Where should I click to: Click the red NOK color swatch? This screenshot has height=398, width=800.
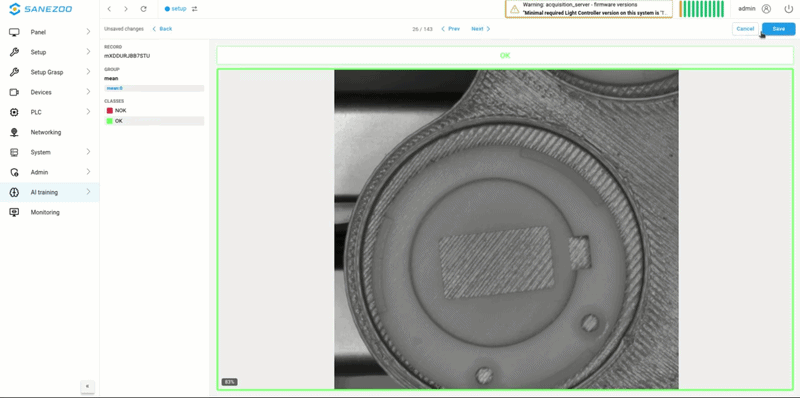109,110
